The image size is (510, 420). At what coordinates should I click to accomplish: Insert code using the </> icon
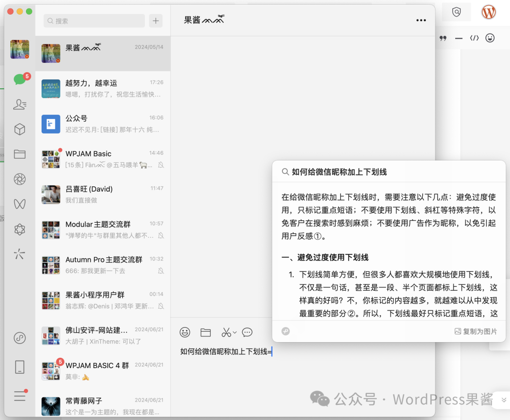[474, 38]
